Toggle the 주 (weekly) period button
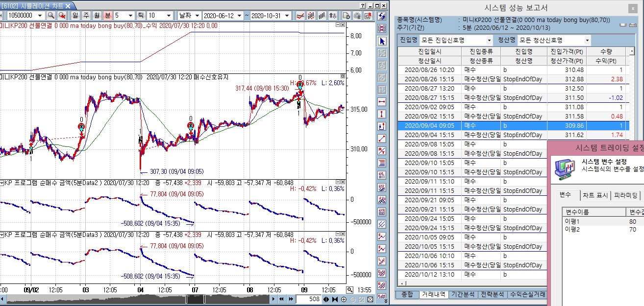Viewport: 644px width, 306px height. tap(86, 16)
